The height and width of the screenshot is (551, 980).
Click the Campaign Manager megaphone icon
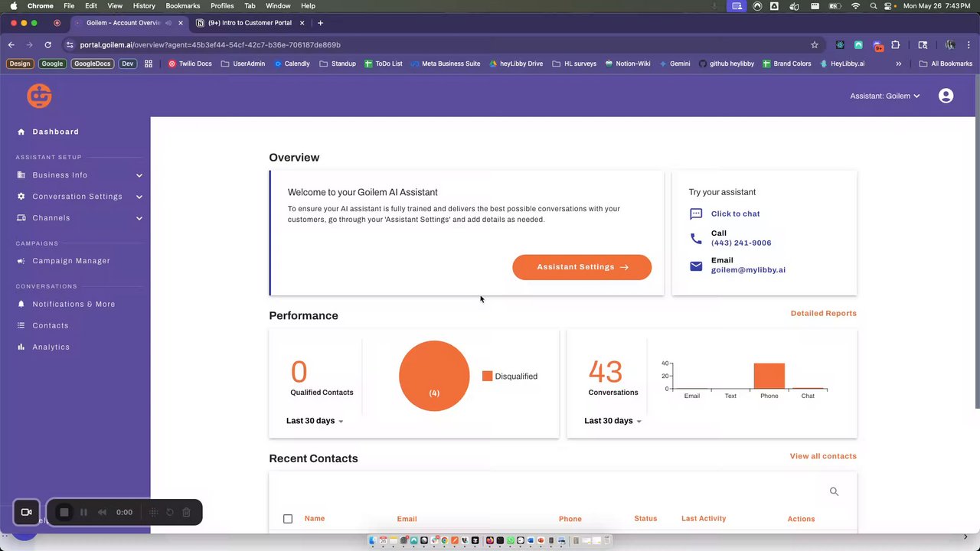[x=21, y=261]
